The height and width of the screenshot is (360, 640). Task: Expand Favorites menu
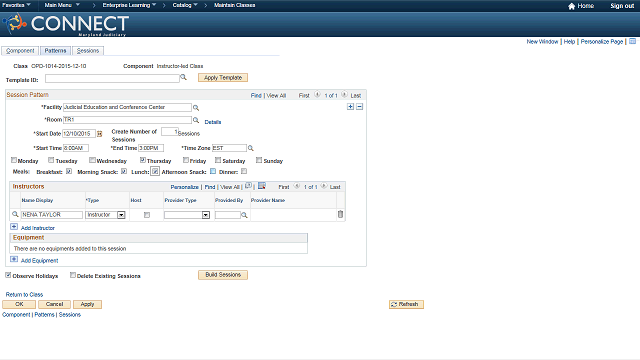tap(16, 5)
